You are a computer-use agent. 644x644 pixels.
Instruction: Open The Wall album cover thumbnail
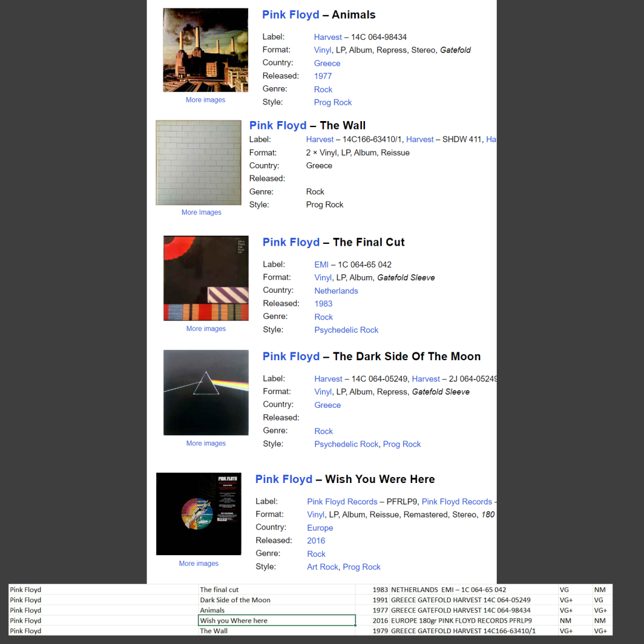point(199,163)
